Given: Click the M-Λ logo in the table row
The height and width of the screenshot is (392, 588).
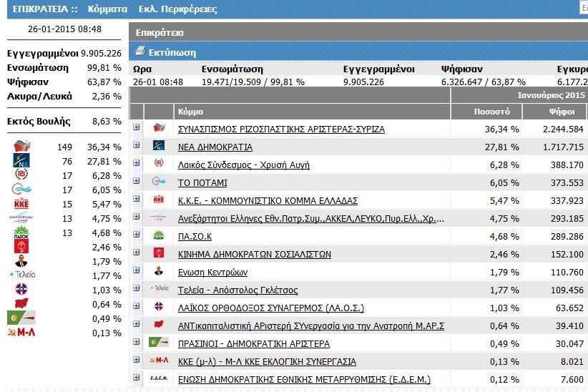Looking at the screenshot, I should pos(159,360).
